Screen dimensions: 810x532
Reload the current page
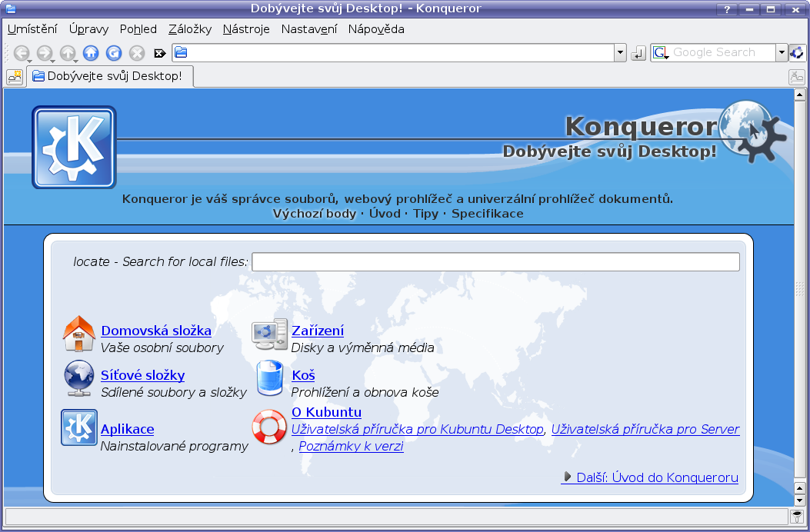(x=114, y=53)
